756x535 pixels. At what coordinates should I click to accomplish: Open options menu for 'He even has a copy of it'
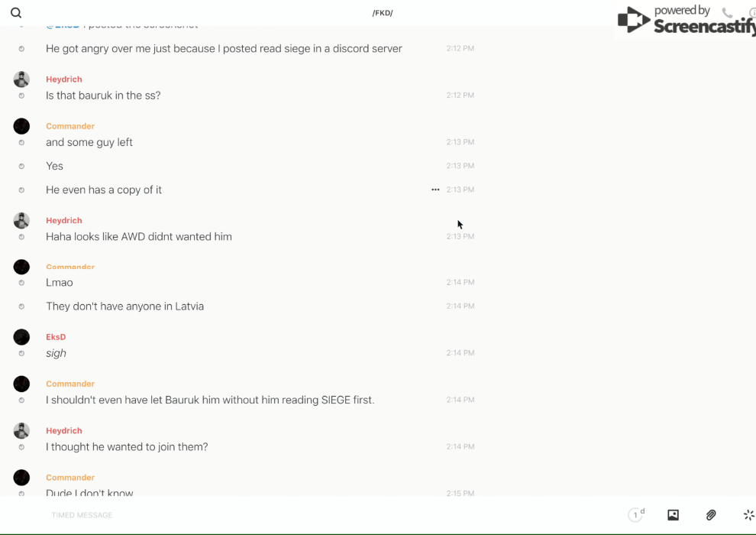pyautogui.click(x=435, y=190)
